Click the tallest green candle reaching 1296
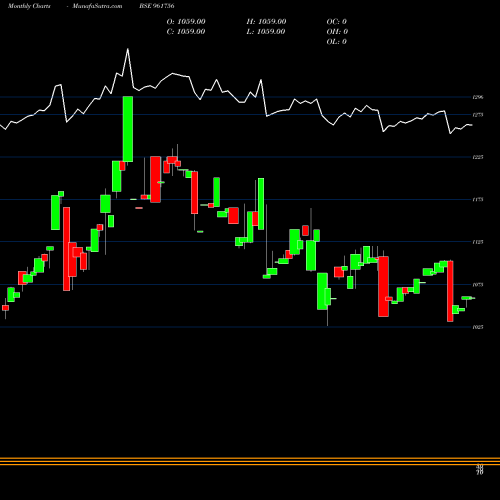 pos(128,129)
